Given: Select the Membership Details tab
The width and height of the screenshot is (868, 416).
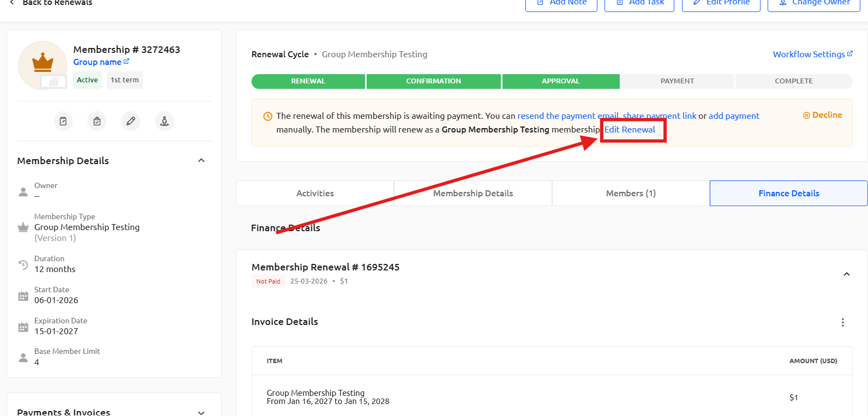Looking at the screenshot, I should (x=473, y=194).
